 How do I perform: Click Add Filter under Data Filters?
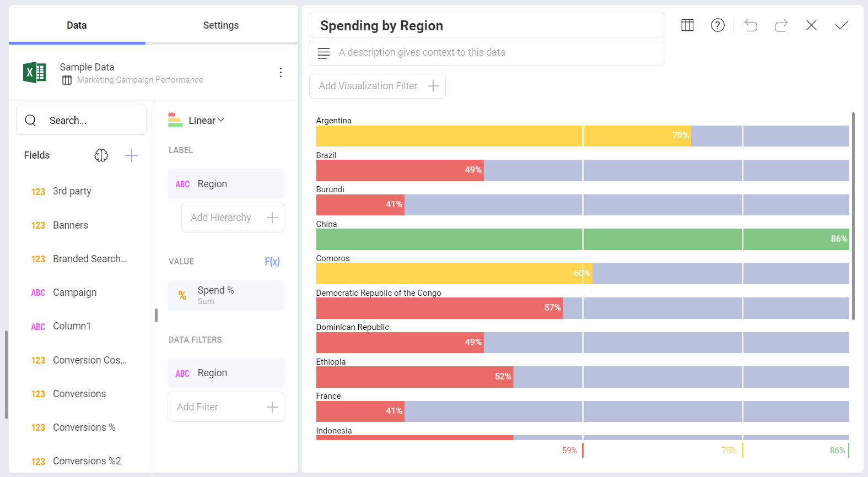(226, 406)
